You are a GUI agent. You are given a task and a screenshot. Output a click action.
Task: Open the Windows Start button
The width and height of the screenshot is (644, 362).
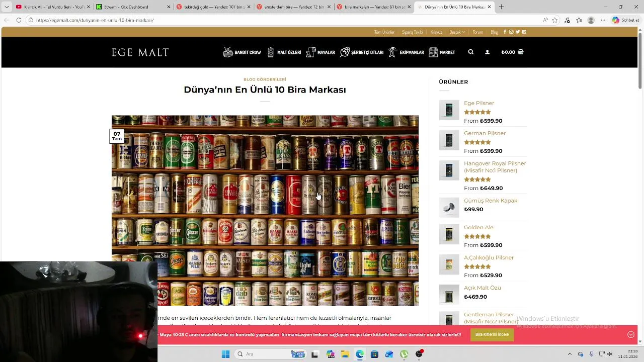point(225,354)
